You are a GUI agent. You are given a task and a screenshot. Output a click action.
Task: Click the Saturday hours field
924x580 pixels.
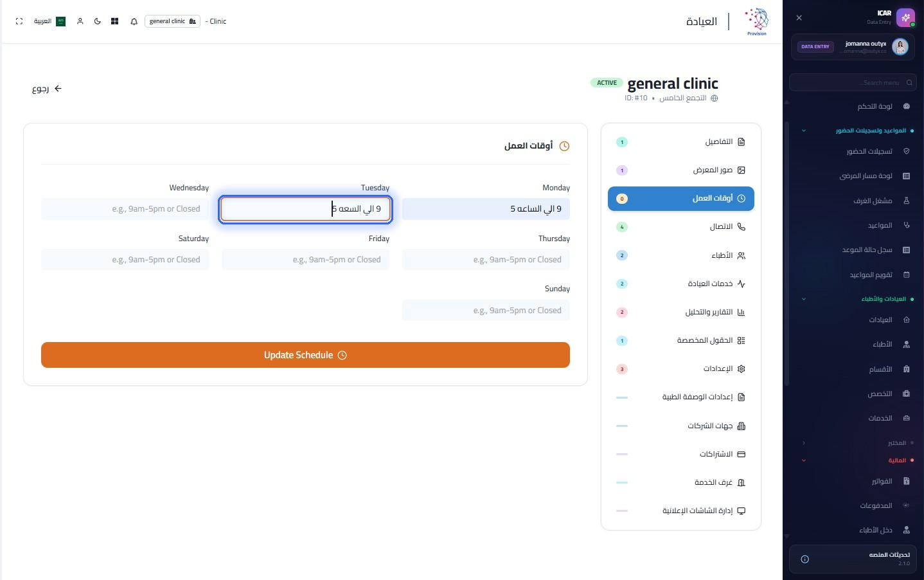125,260
